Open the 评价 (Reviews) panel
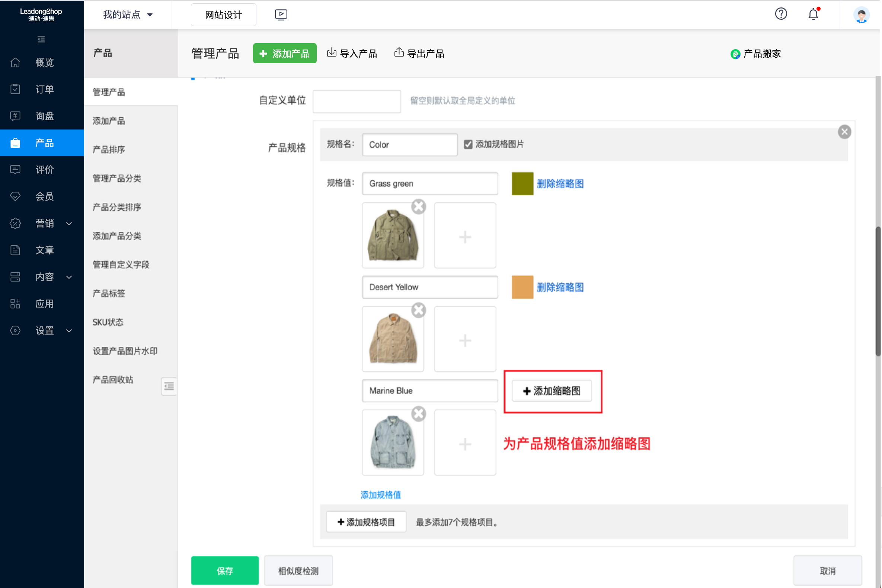The image size is (882, 588). click(44, 169)
